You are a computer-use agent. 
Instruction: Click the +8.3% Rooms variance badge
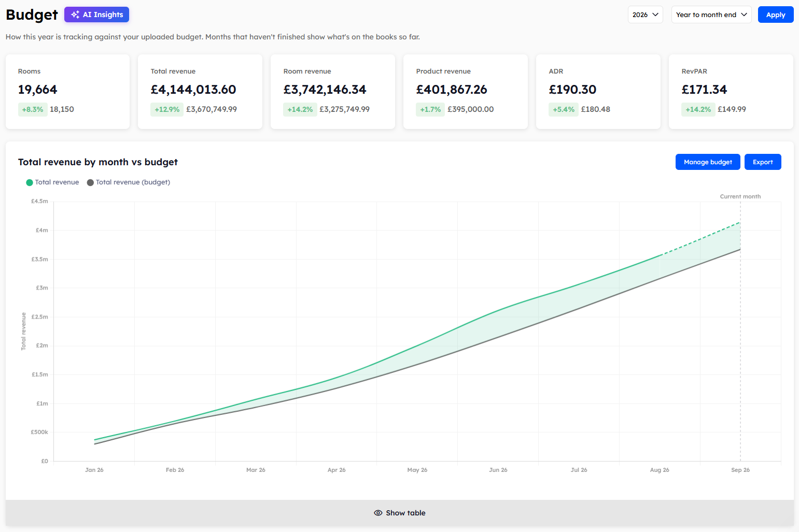coord(33,109)
